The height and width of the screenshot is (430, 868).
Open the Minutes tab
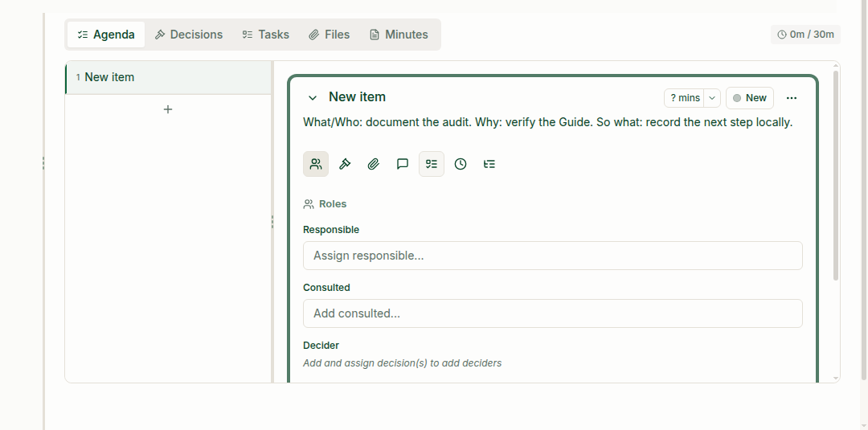coord(399,35)
